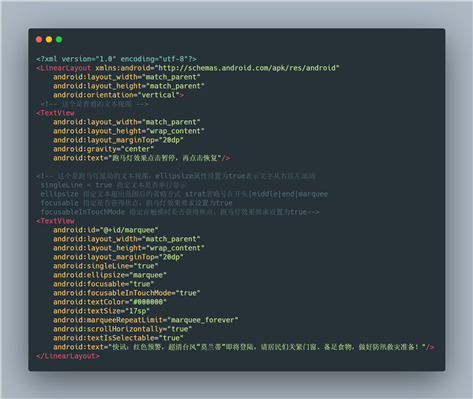473x399 pixels.
Task: Click the opening <LinearLayout tag name
Action: coord(64,68)
